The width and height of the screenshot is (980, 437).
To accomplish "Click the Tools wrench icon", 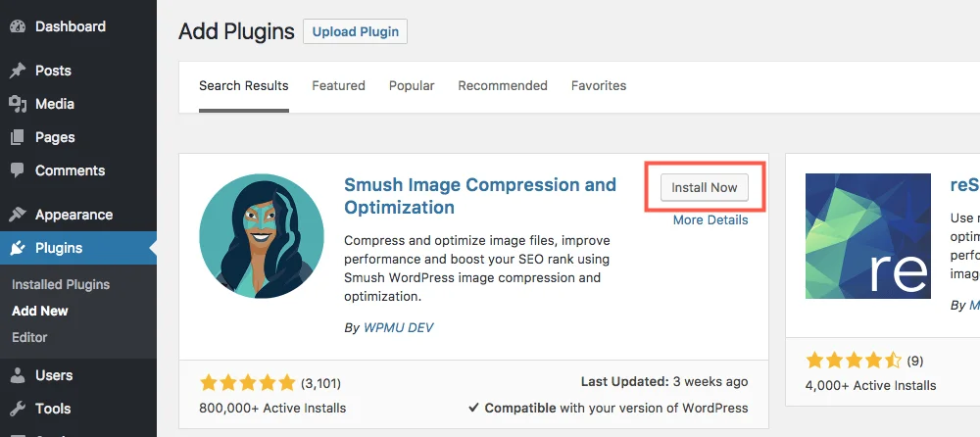I will (x=18, y=409).
